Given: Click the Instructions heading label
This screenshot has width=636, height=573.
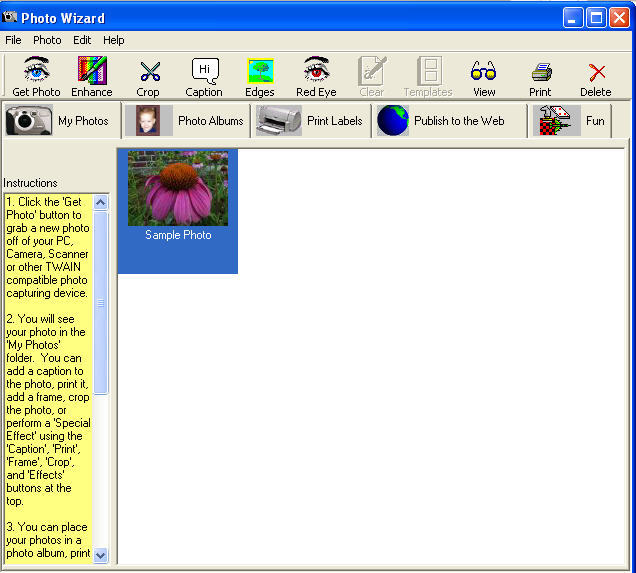Looking at the screenshot, I should (30, 183).
